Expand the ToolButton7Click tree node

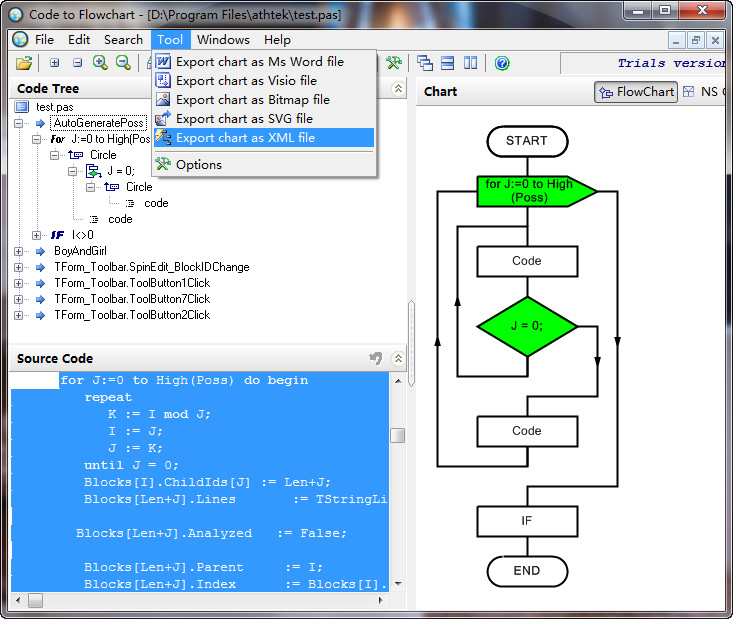18,299
